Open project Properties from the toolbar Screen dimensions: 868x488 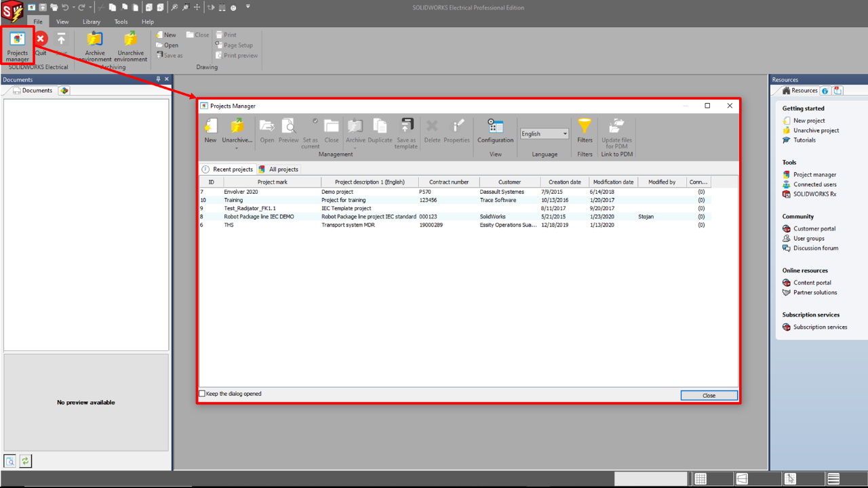click(457, 131)
